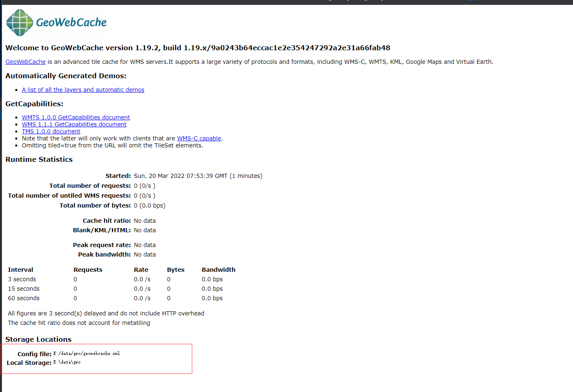The width and height of the screenshot is (573, 392).
Task: Follow the WMS-C capable link
Action: (x=199, y=138)
